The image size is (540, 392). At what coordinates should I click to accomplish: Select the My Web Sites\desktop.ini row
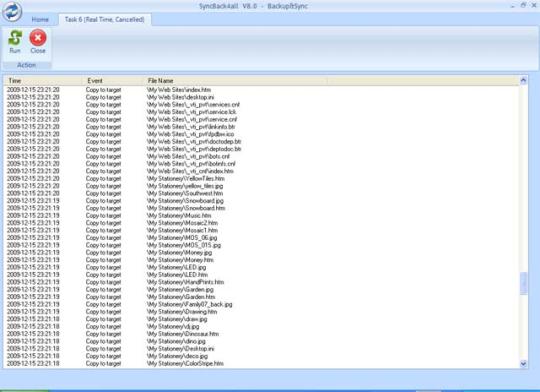point(261,97)
